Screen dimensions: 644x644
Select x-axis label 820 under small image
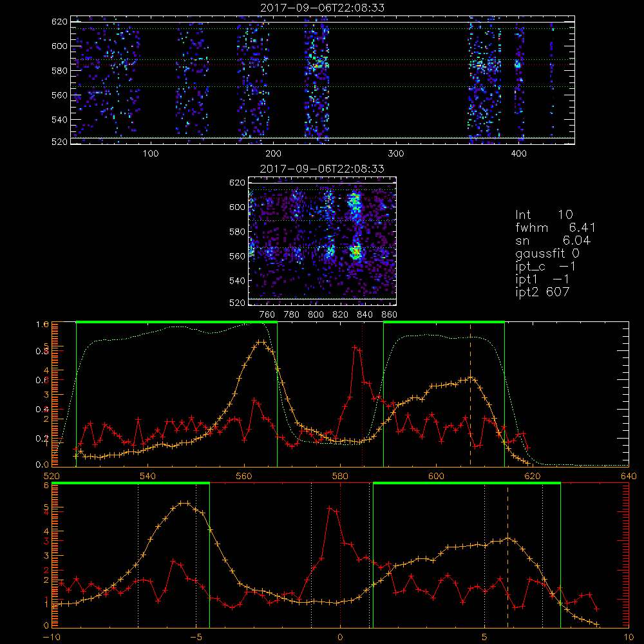point(341,315)
